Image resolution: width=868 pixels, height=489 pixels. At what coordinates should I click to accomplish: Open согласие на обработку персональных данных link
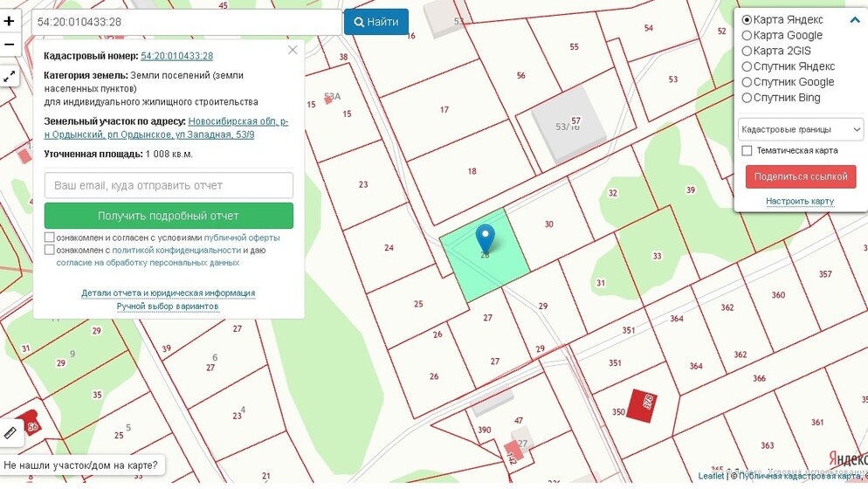(148, 263)
